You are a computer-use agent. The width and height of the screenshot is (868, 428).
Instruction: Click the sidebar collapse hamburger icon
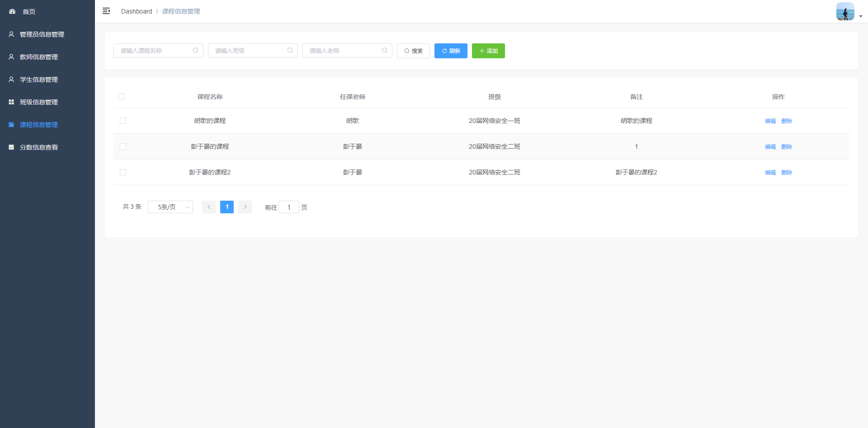click(x=106, y=11)
